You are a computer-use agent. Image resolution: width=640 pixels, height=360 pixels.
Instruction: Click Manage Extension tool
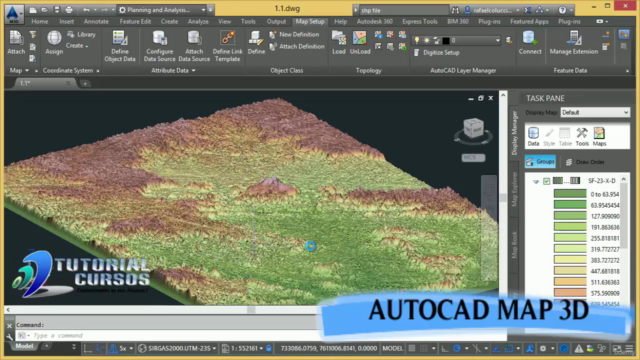tap(573, 43)
